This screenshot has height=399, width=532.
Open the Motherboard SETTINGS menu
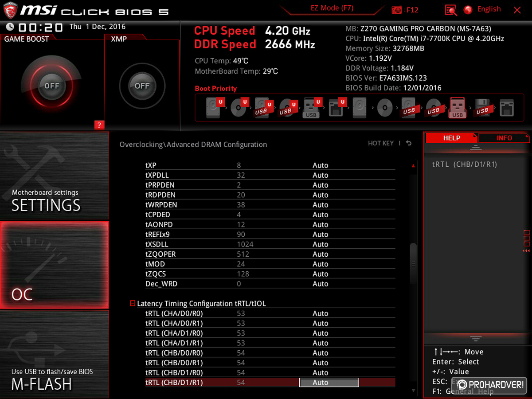click(x=54, y=176)
